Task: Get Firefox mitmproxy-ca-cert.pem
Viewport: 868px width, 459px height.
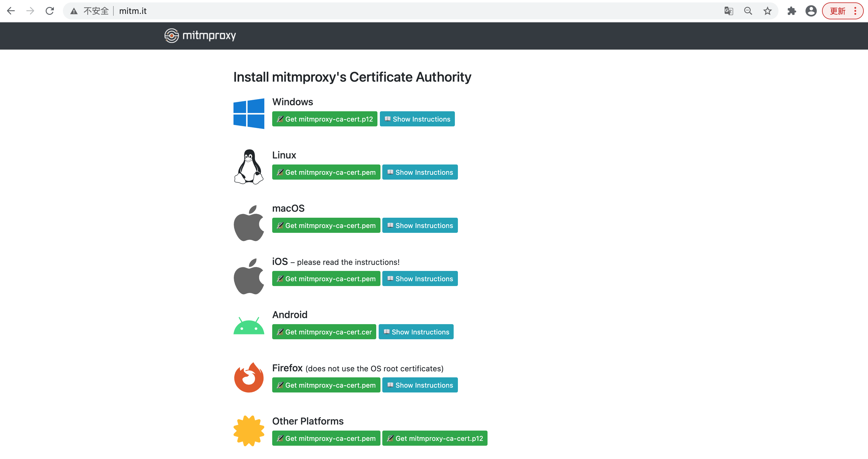Action: pos(326,385)
